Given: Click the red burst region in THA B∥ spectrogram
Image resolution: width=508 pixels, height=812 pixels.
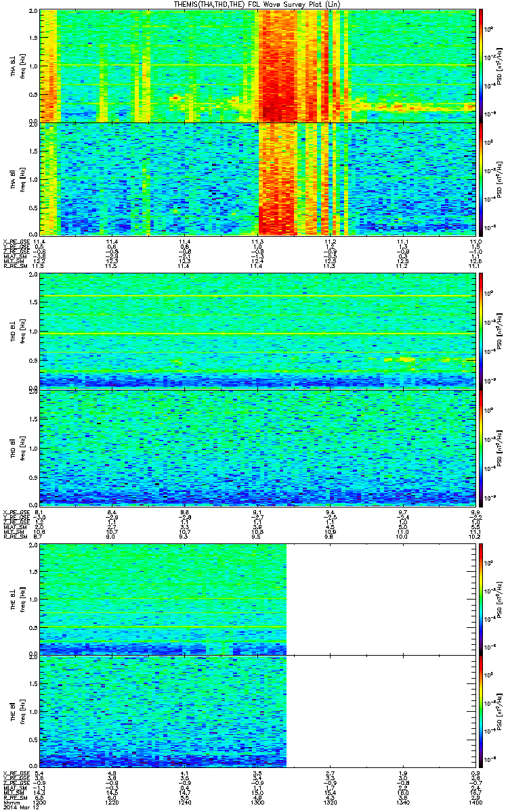Looking at the screenshot, I should (276, 179).
